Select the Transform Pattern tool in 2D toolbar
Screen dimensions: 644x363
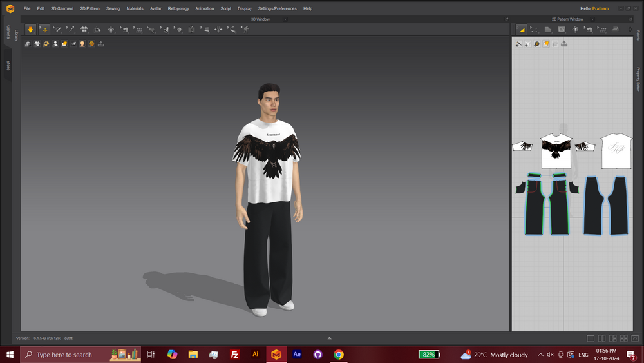521,30
